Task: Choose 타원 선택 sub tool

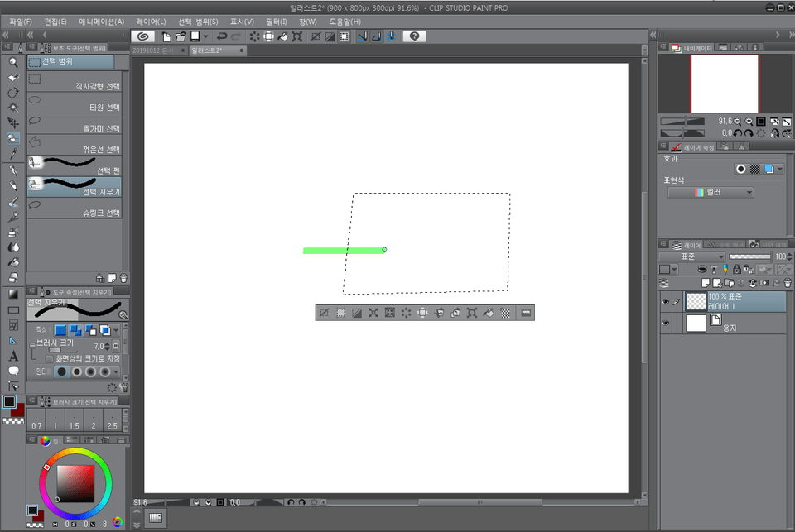Action: tap(74, 103)
